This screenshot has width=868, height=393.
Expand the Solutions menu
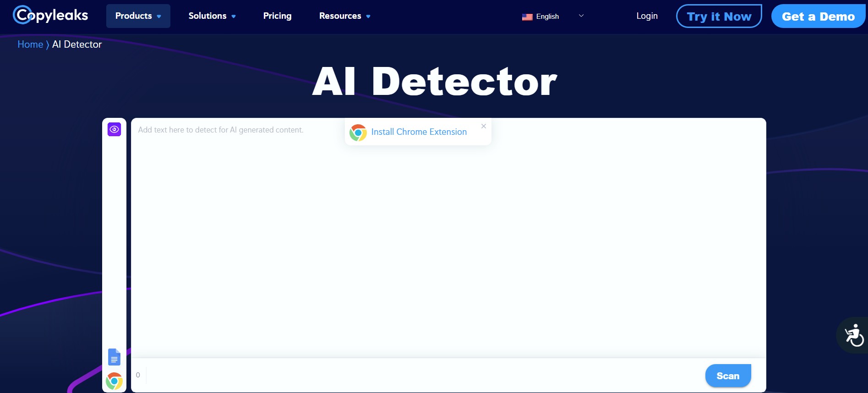212,16
